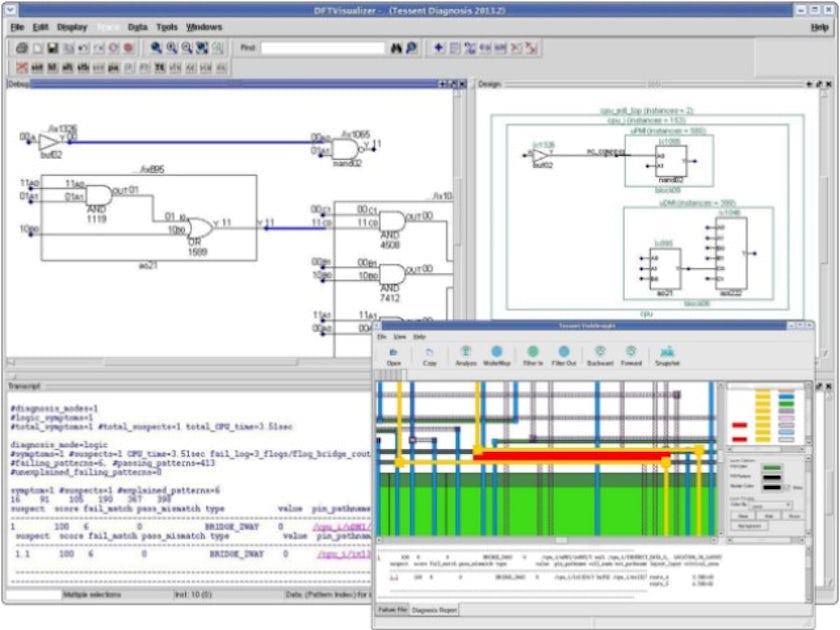Click the binoculars search icon beside Find

pyautogui.click(x=396, y=47)
